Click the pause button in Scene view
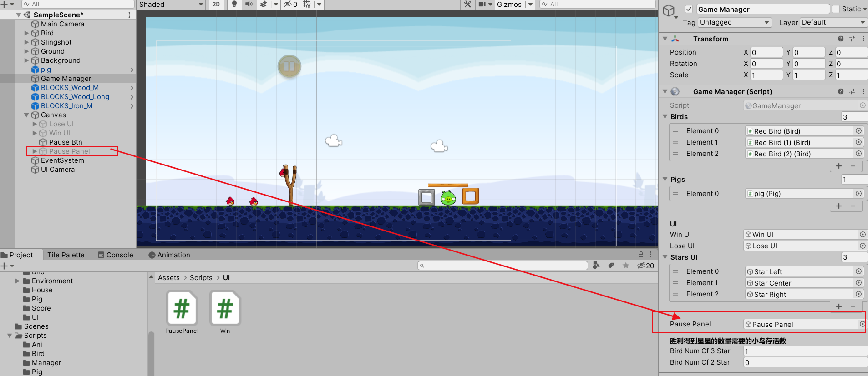This screenshot has width=868, height=376. tap(289, 67)
